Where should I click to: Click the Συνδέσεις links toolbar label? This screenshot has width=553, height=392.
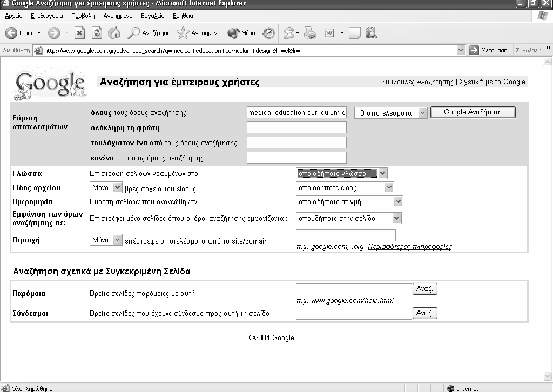coord(528,50)
